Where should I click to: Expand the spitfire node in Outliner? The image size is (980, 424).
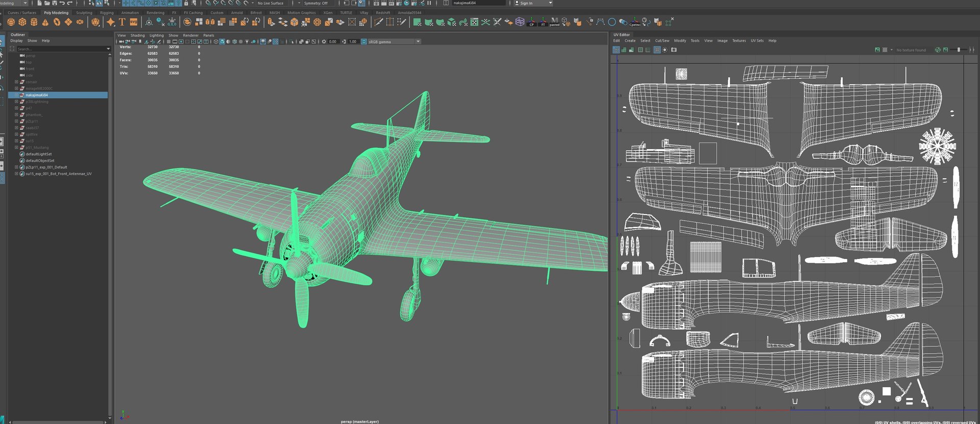[x=16, y=134]
